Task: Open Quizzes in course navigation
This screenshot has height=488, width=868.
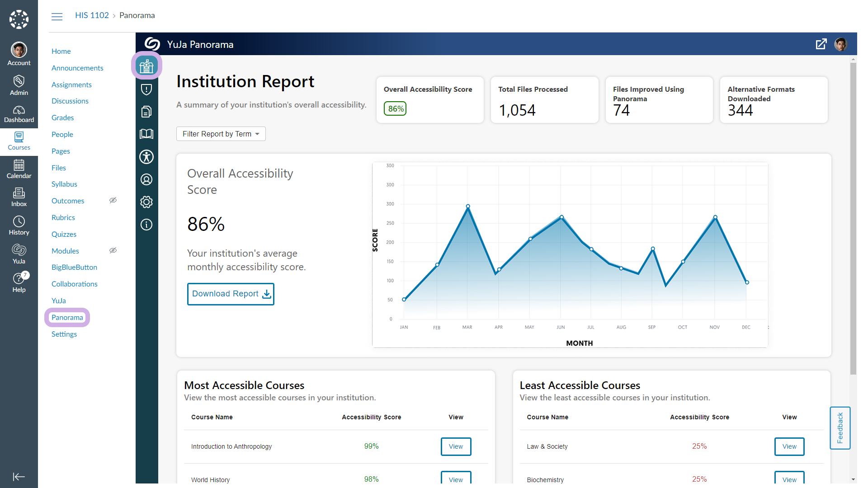Action: click(64, 234)
